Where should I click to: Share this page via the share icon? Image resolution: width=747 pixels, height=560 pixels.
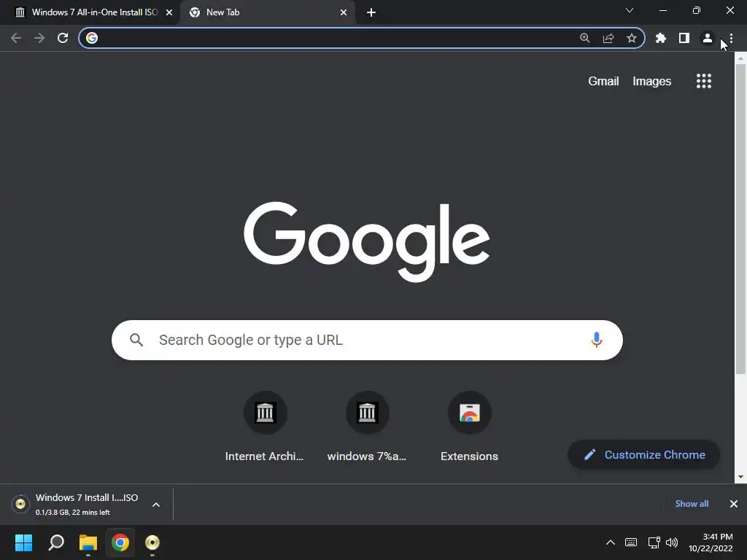[608, 38]
